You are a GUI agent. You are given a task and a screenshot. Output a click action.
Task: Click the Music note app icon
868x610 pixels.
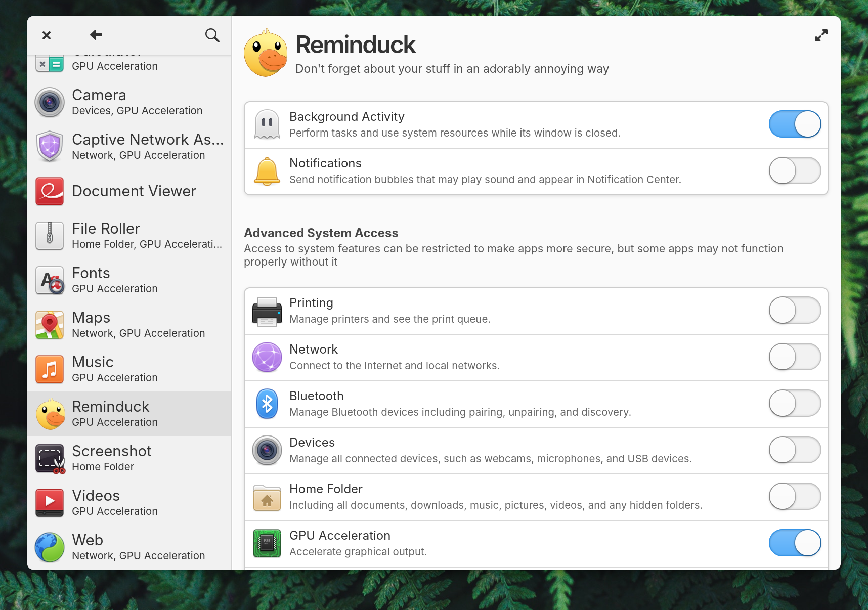(x=50, y=369)
